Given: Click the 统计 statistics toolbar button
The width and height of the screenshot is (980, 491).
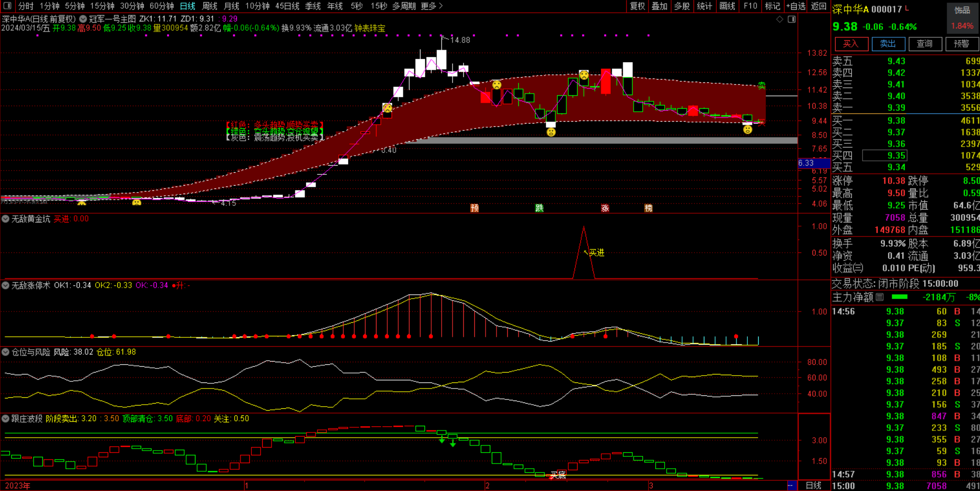Looking at the screenshot, I should click(704, 6).
